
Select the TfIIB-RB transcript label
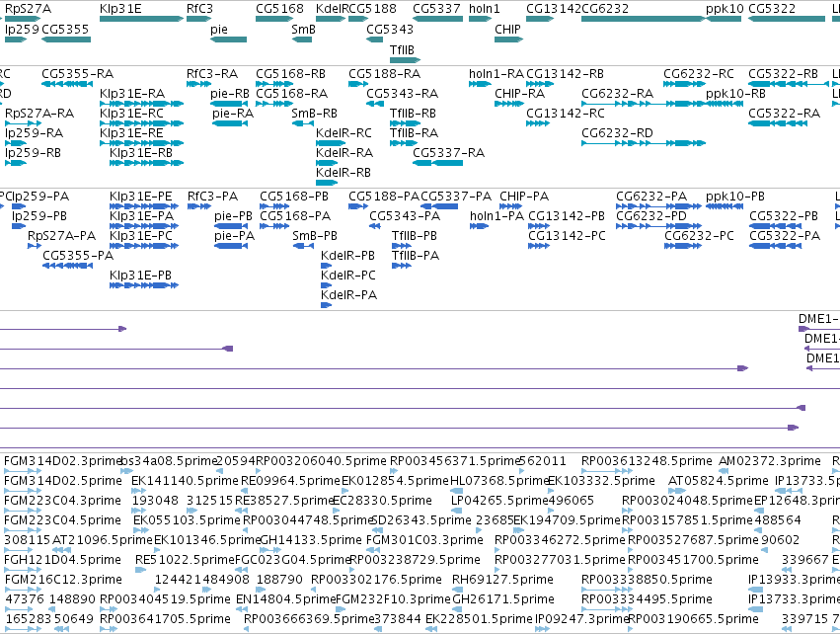click(x=413, y=114)
